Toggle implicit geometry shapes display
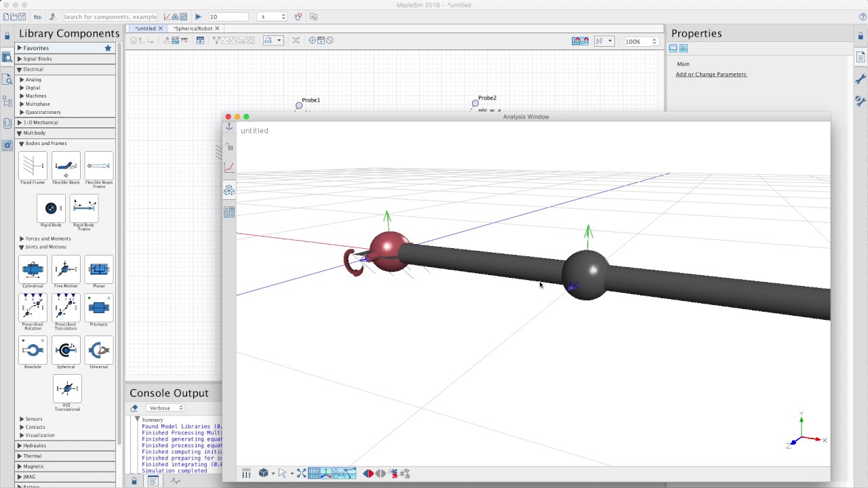The height and width of the screenshot is (488, 868). coord(338,473)
